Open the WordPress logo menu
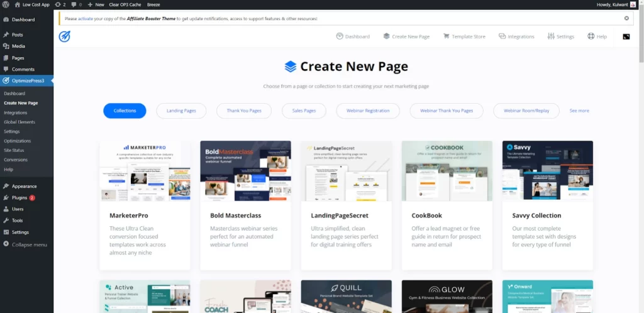Image resolution: width=644 pixels, height=313 pixels. pos(6,4)
